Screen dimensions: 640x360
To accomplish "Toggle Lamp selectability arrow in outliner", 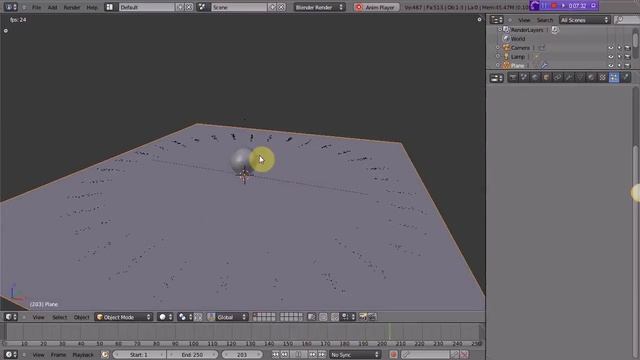I will coord(619,57).
